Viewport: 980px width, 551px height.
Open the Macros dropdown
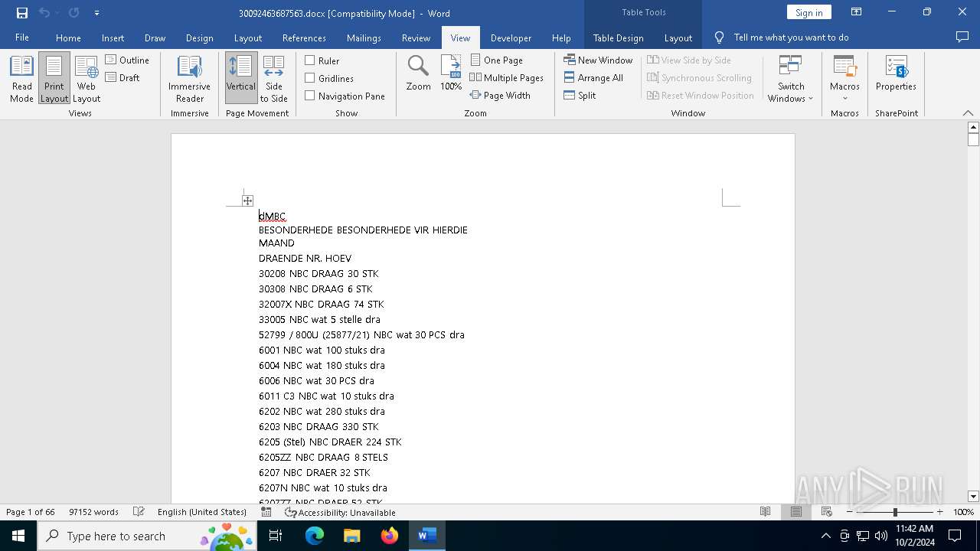click(844, 79)
